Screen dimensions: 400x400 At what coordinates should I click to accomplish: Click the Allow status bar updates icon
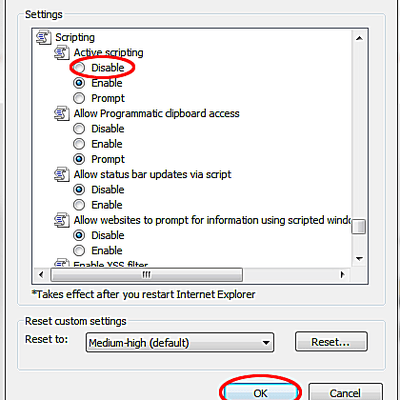62,175
